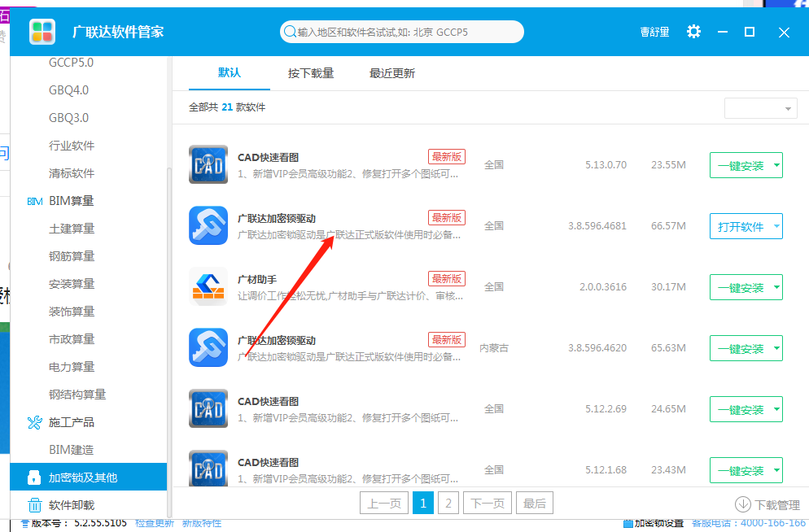809x532 pixels.
Task: Click the 广材助手 app icon
Action: tap(208, 286)
